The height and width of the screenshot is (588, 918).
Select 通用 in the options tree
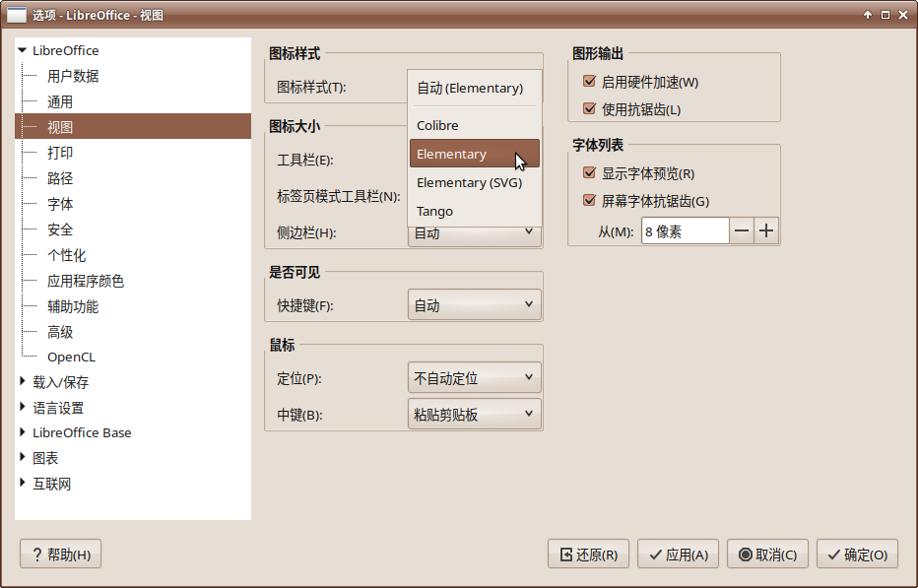pos(60,101)
